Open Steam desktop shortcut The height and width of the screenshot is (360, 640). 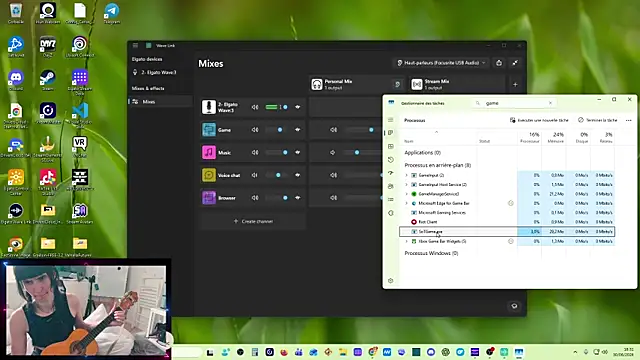[x=48, y=80]
